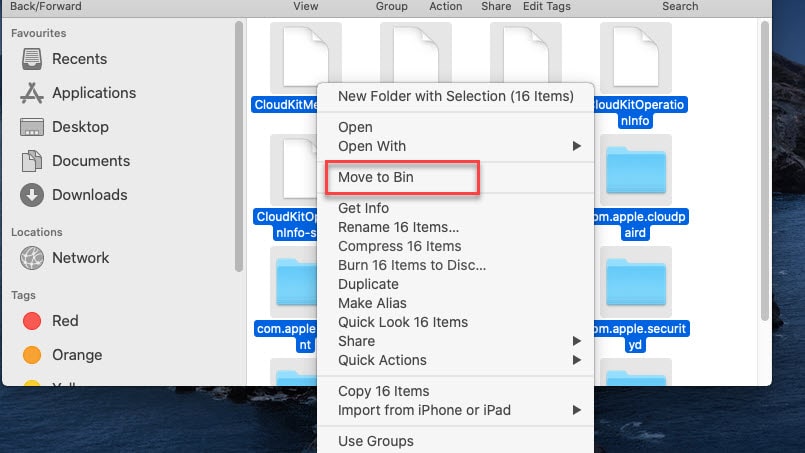
Task: Click the CloudKitOperationInfo file icon
Action: 636,58
